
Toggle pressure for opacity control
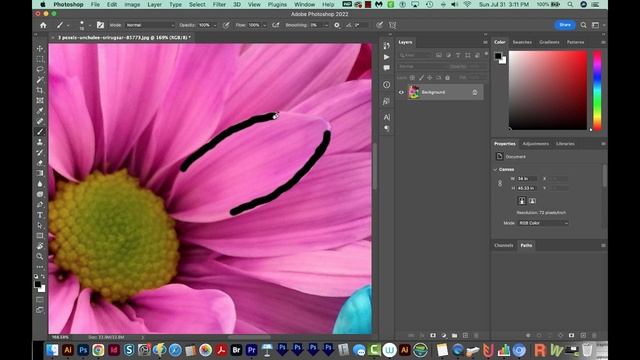coord(226,25)
